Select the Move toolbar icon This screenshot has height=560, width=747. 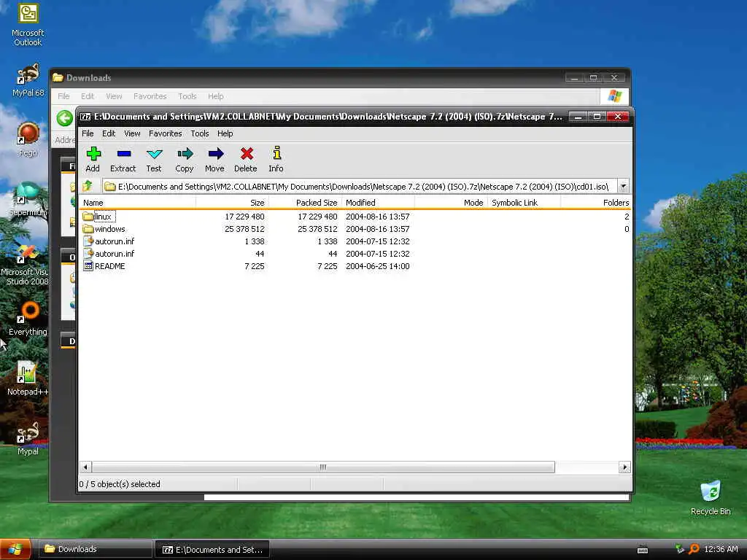point(215,159)
